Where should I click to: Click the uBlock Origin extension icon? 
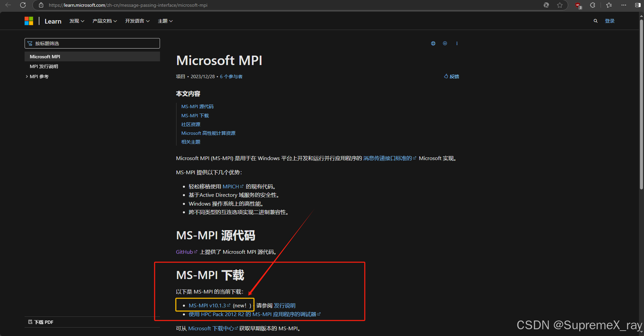click(x=578, y=5)
